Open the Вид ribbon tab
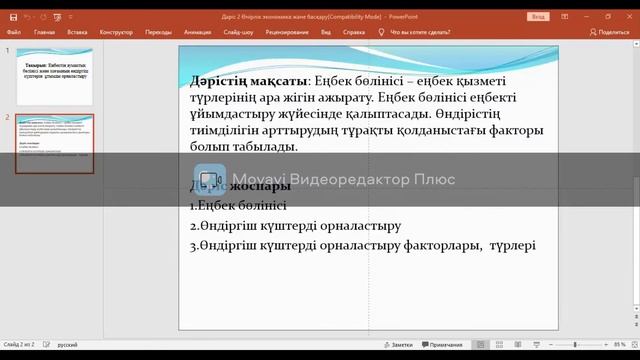 [x=326, y=32]
